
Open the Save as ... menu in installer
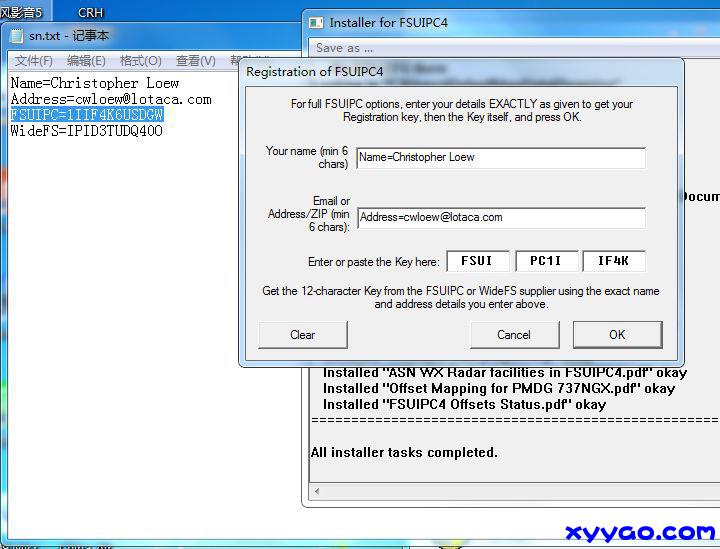click(344, 47)
